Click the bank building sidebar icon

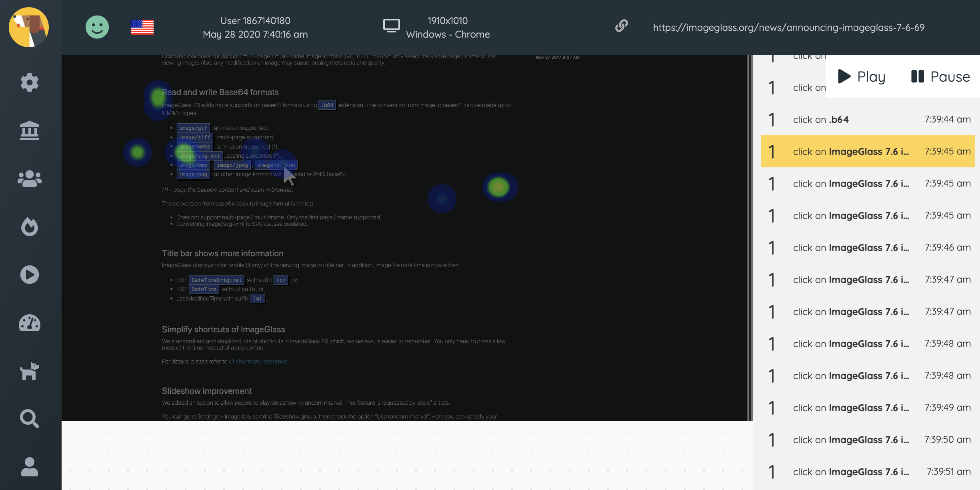coord(30,131)
